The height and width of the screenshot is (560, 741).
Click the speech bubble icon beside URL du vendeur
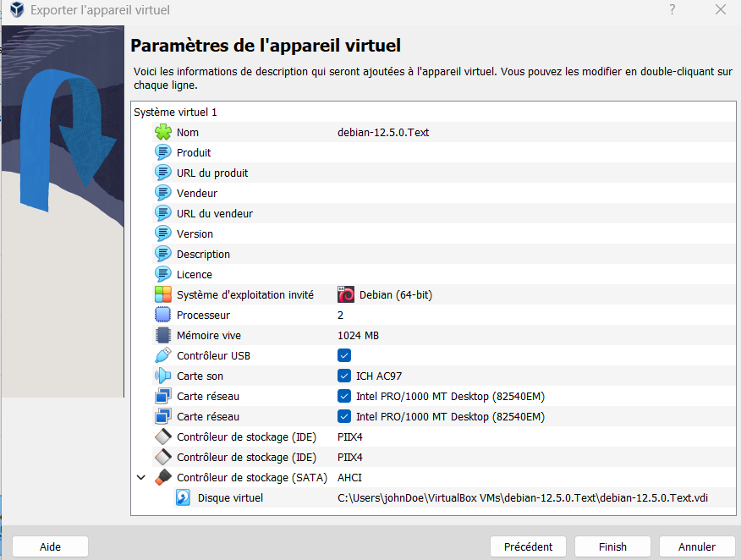pos(163,214)
